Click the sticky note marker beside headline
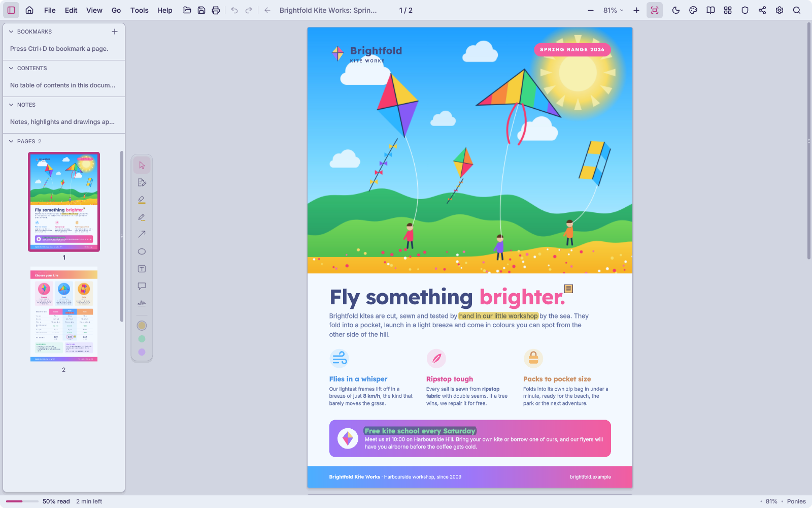The image size is (812, 508). click(569, 289)
